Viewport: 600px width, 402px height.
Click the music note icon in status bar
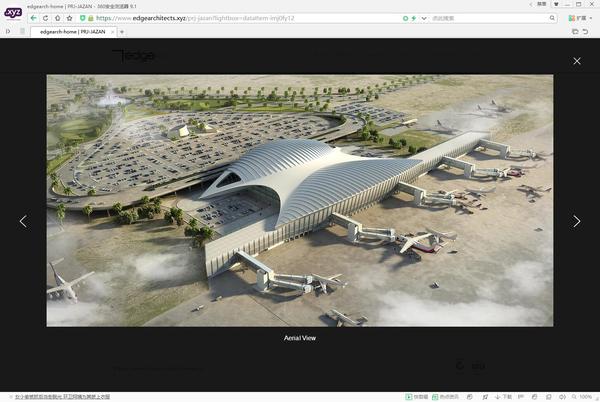click(485, 397)
